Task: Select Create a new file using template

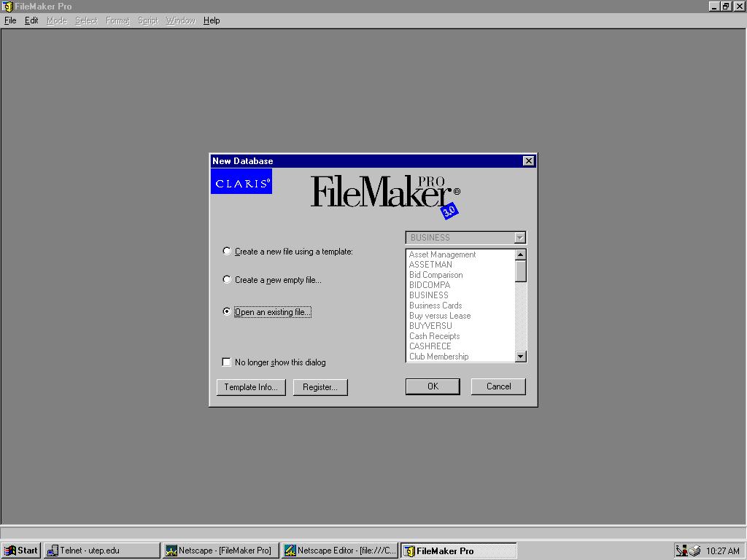Action: click(227, 252)
